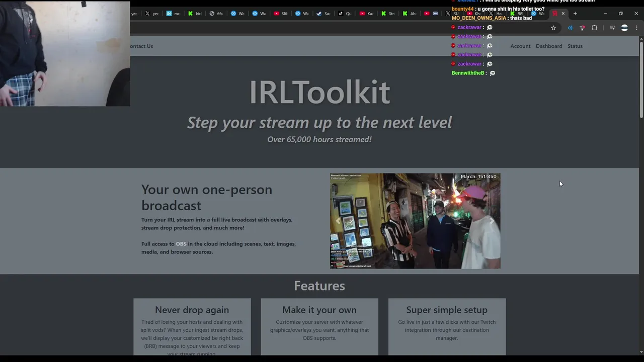Viewport: 644px width, 362px height.
Task: Open the Status nav link
Action: (x=575, y=46)
